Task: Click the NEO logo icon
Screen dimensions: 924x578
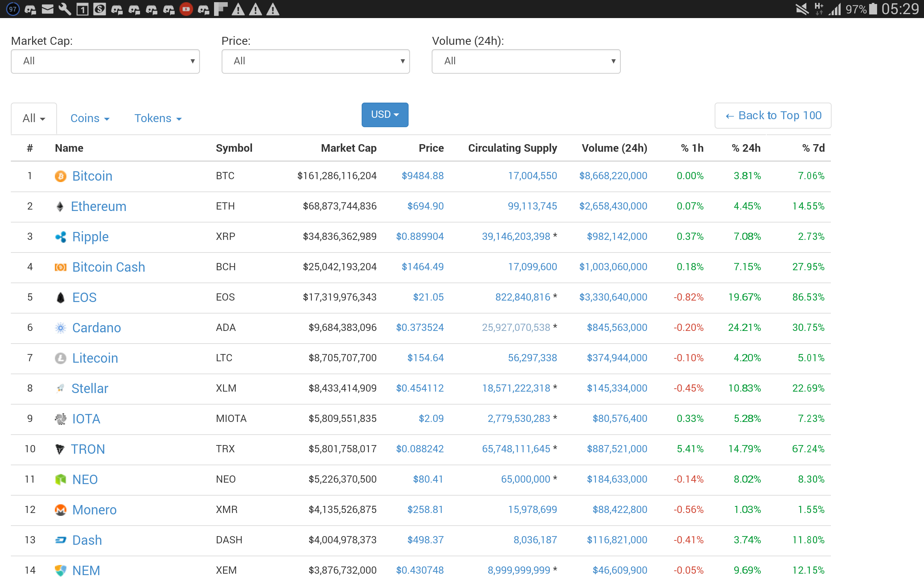Action: point(60,479)
